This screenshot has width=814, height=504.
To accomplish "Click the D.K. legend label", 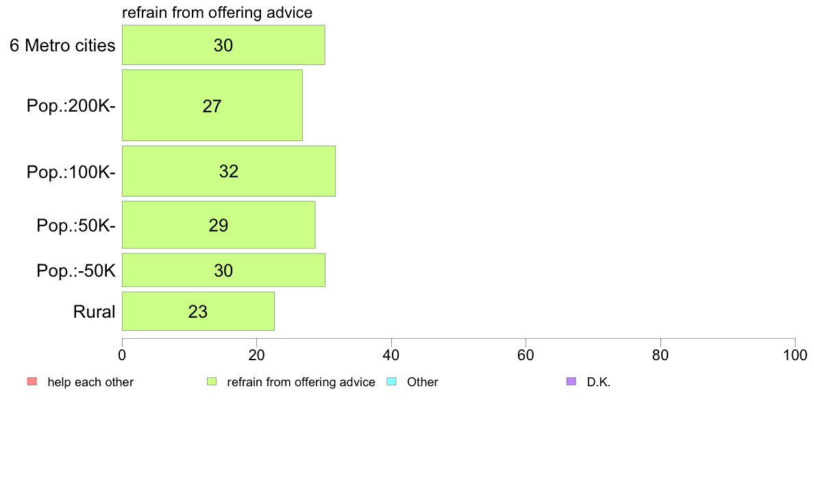I will [x=599, y=382].
